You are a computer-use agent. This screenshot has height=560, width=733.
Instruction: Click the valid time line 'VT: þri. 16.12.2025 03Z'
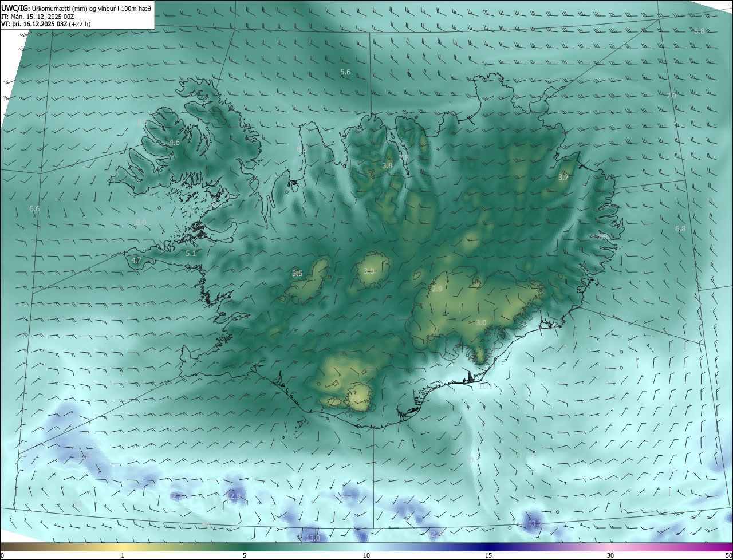34,23
